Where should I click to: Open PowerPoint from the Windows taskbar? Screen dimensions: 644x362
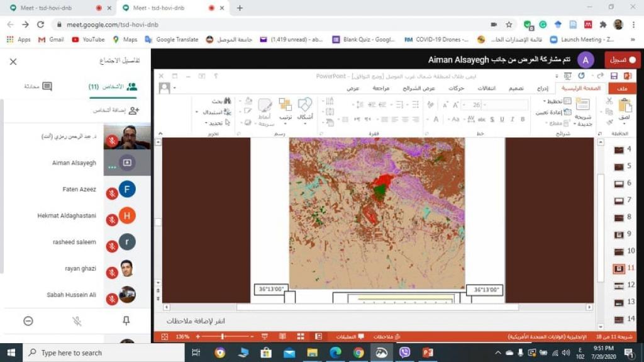(x=427, y=353)
